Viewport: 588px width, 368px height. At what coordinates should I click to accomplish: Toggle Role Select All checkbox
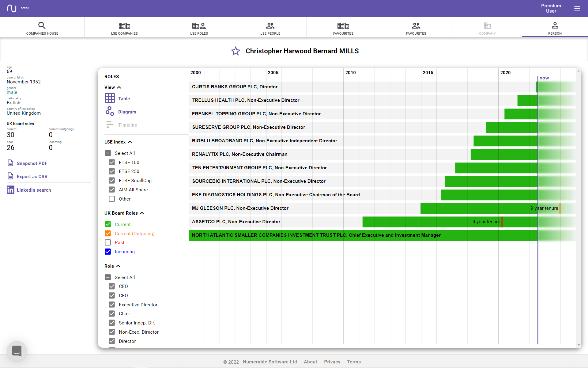[x=108, y=277]
